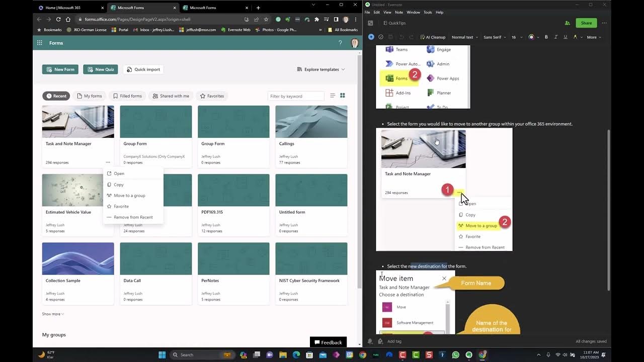Image resolution: width=644 pixels, height=362 pixels.
Task: Go back in Chrome browser
Action: (39, 19)
